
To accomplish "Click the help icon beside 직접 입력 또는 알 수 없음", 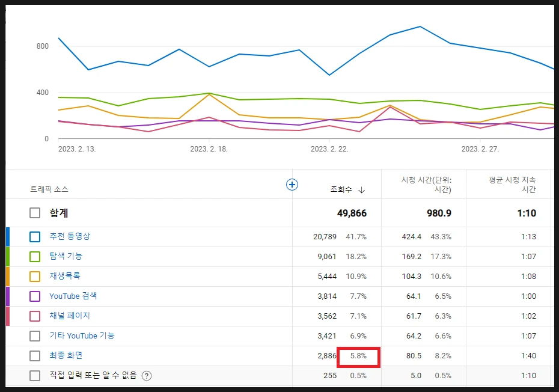I will (147, 376).
